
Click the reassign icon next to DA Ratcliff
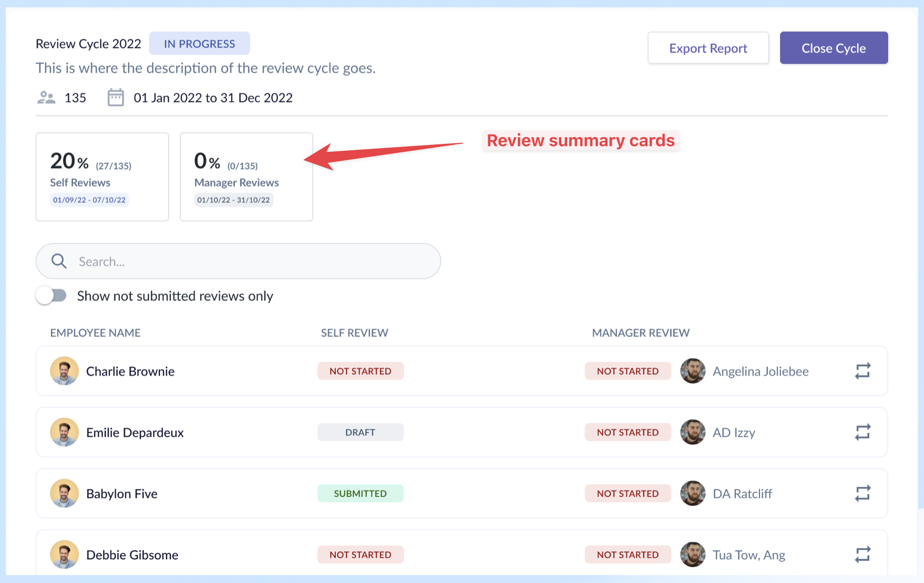pos(863,493)
